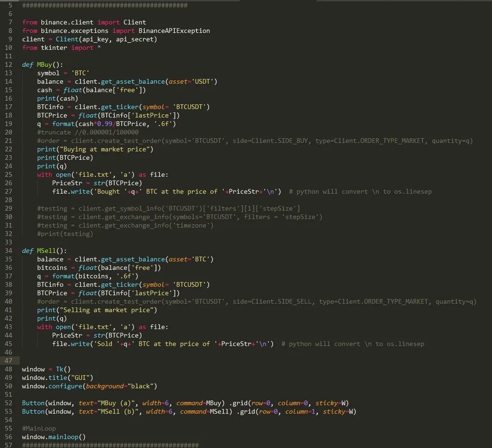Click '#truncate //0.000001/100000' comment
The image size is (492, 448).
tap(87, 133)
